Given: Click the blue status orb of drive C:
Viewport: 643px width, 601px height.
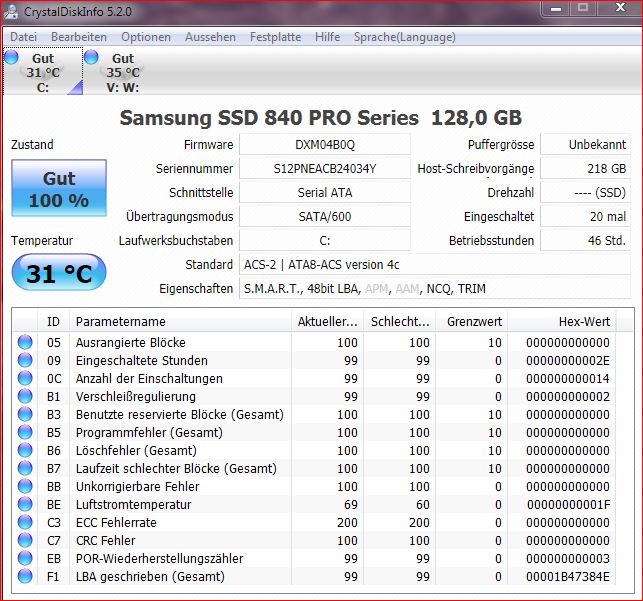Looking at the screenshot, I should click(11, 57).
